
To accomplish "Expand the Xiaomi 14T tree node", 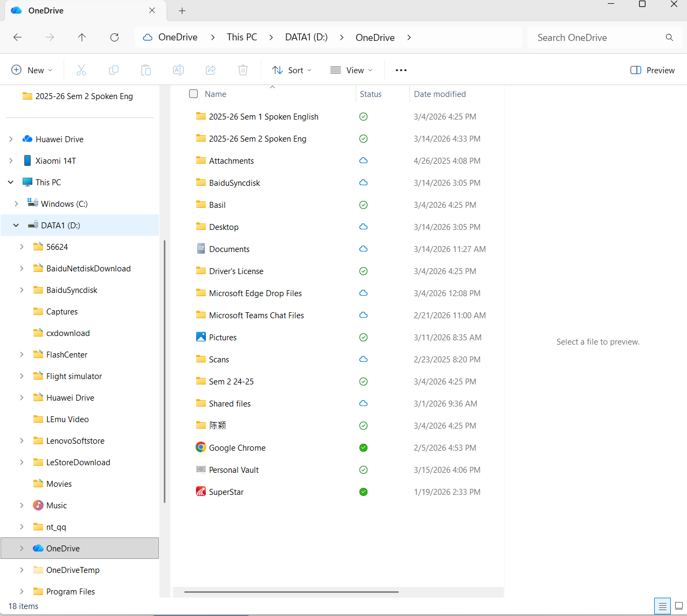I will (x=11, y=160).
